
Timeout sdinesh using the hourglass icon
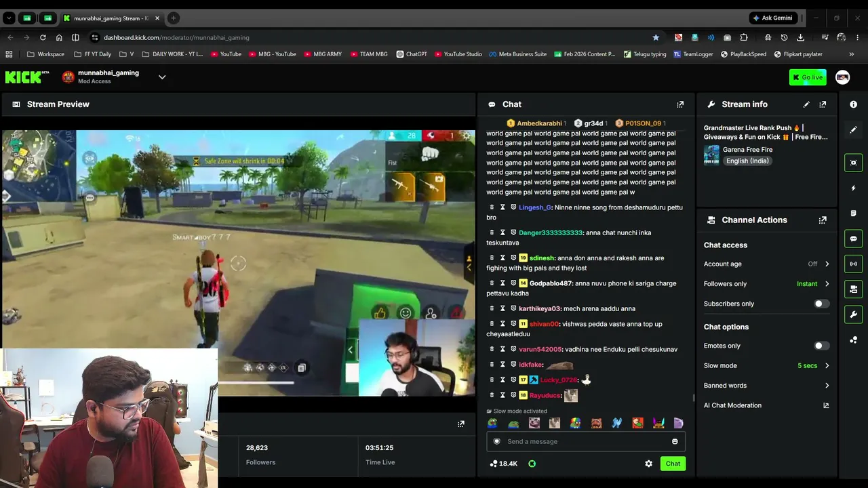point(502,258)
